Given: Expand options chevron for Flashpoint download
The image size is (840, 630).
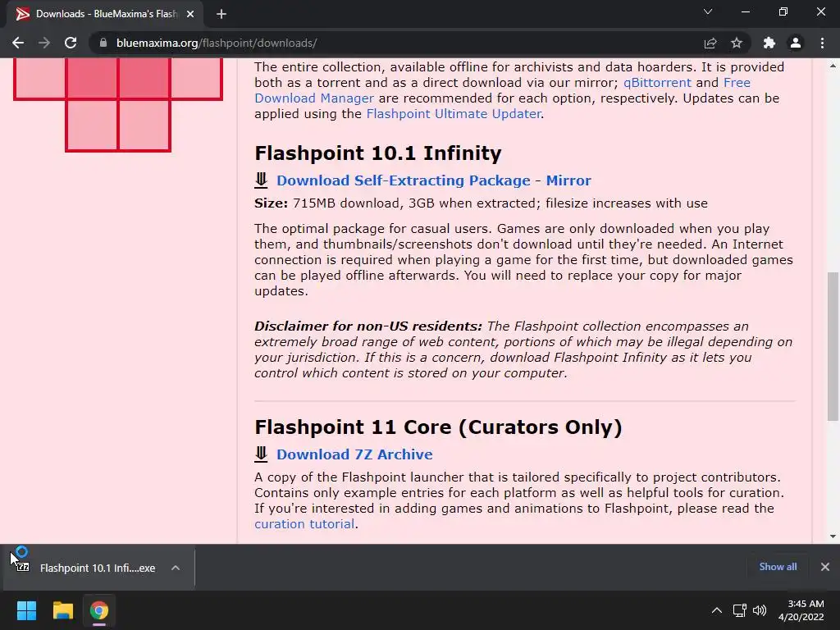Looking at the screenshot, I should 176,568.
